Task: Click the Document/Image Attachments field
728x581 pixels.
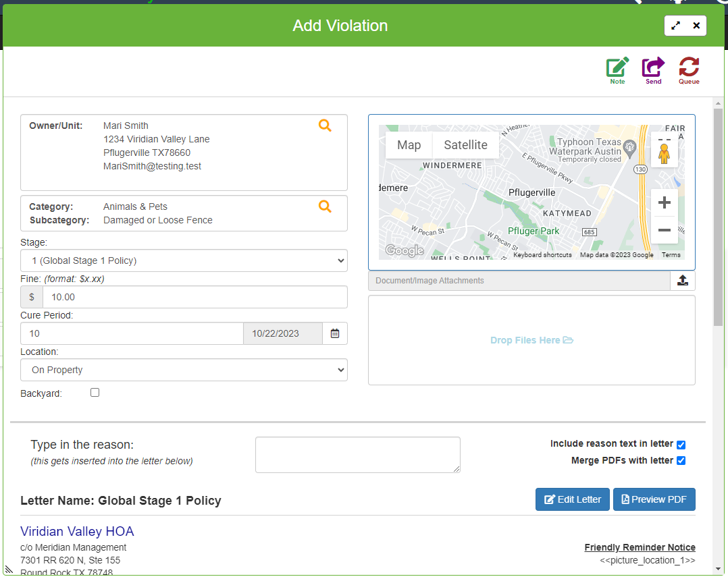Action: point(519,280)
